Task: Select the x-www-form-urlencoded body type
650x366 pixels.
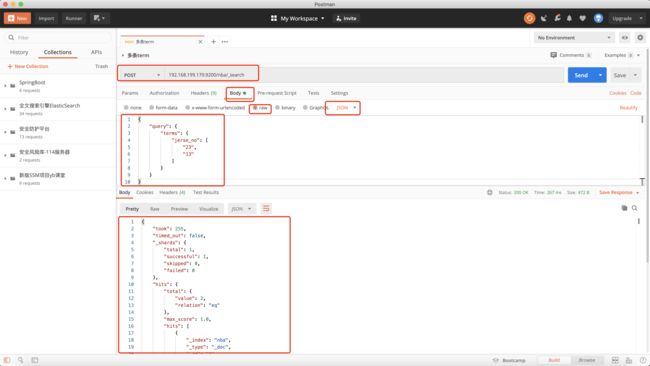Action: [215, 108]
